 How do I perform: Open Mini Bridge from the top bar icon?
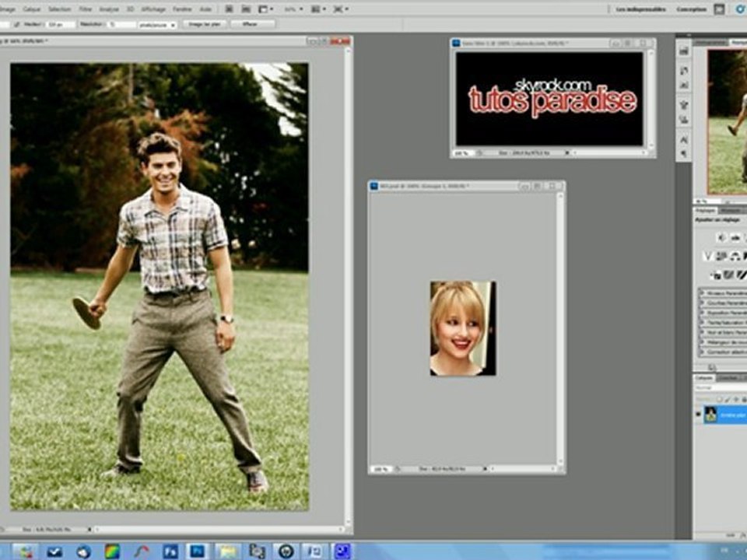click(x=246, y=9)
